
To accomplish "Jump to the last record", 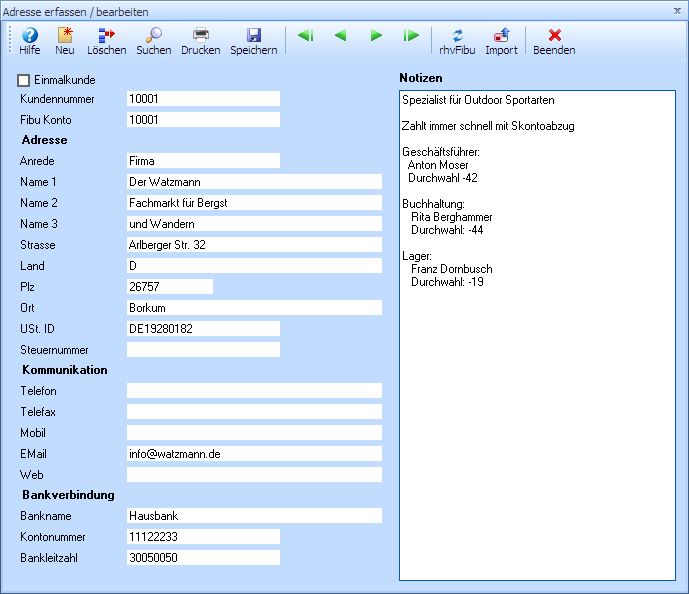I will pos(411,36).
